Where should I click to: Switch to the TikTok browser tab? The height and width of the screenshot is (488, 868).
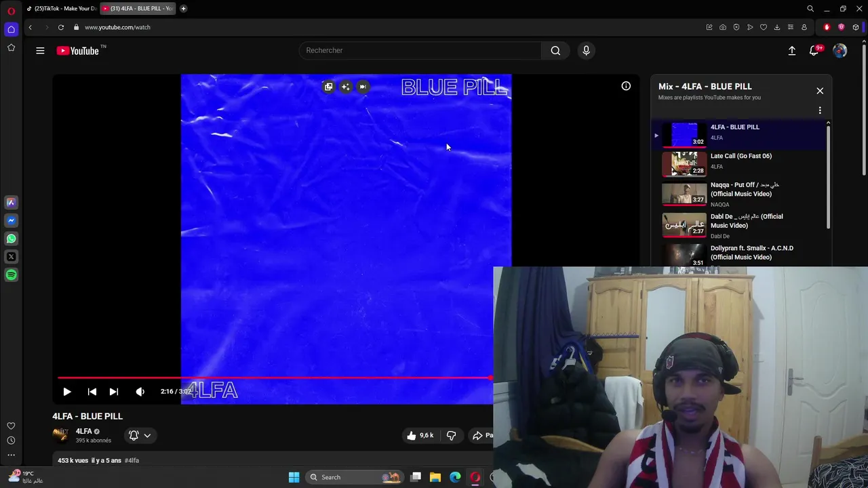(x=62, y=8)
